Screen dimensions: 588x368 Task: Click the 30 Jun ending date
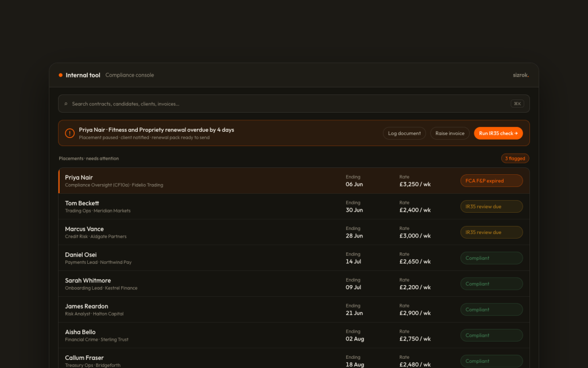pyautogui.click(x=354, y=210)
